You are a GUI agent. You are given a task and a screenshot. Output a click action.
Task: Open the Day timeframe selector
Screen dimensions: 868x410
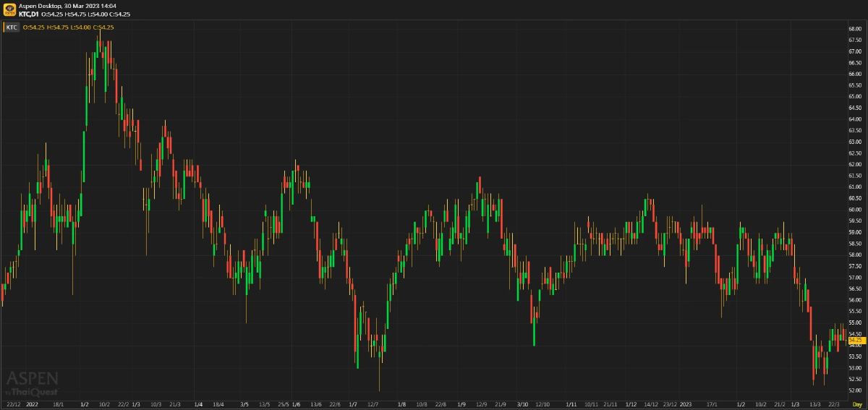[857, 405]
